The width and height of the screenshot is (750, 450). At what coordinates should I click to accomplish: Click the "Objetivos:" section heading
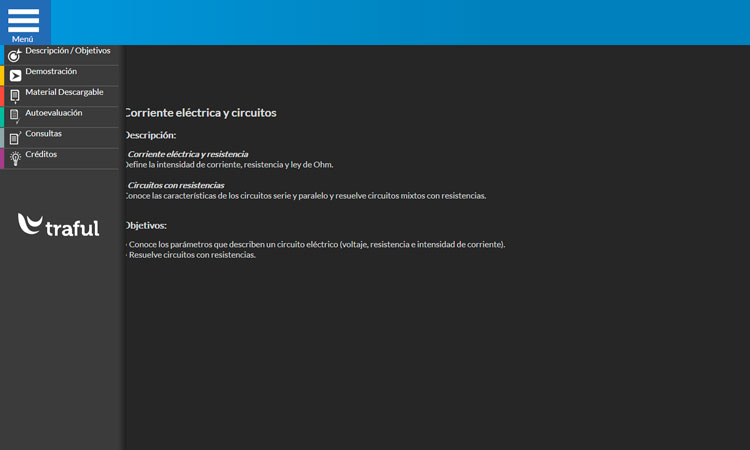click(x=146, y=225)
